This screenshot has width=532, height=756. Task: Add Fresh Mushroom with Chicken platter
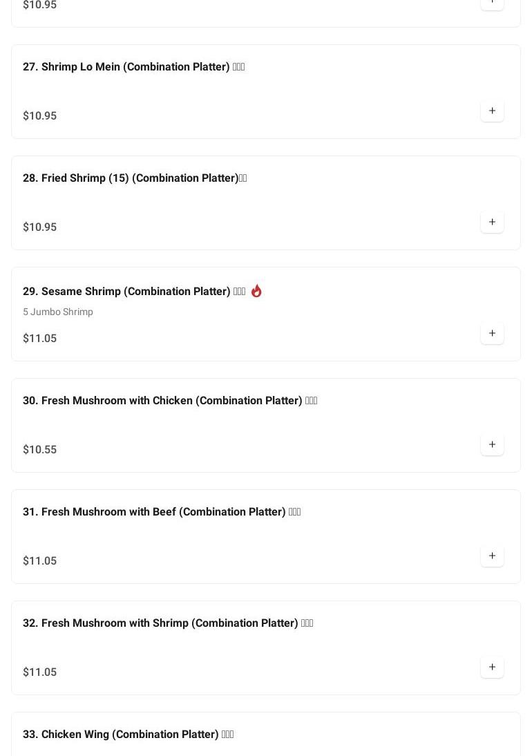pyautogui.click(x=492, y=444)
